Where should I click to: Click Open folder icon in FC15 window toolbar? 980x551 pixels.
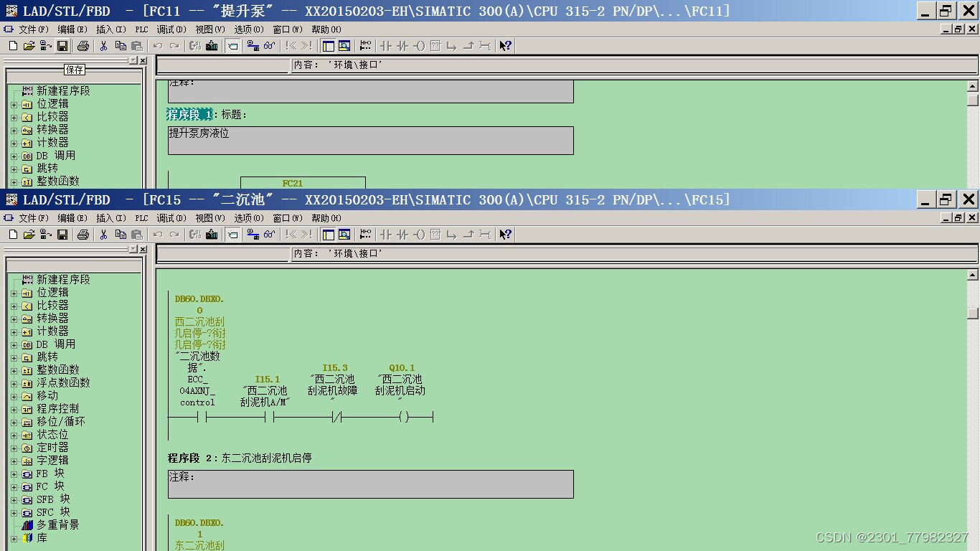(x=29, y=235)
